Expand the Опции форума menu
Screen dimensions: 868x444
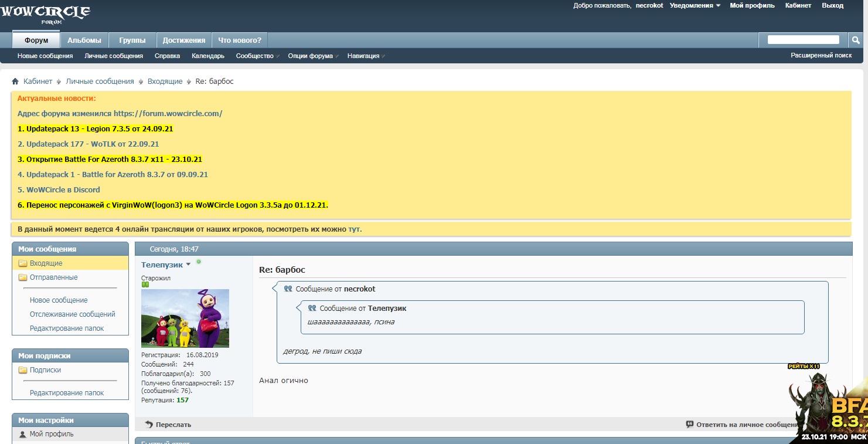[x=312, y=56]
